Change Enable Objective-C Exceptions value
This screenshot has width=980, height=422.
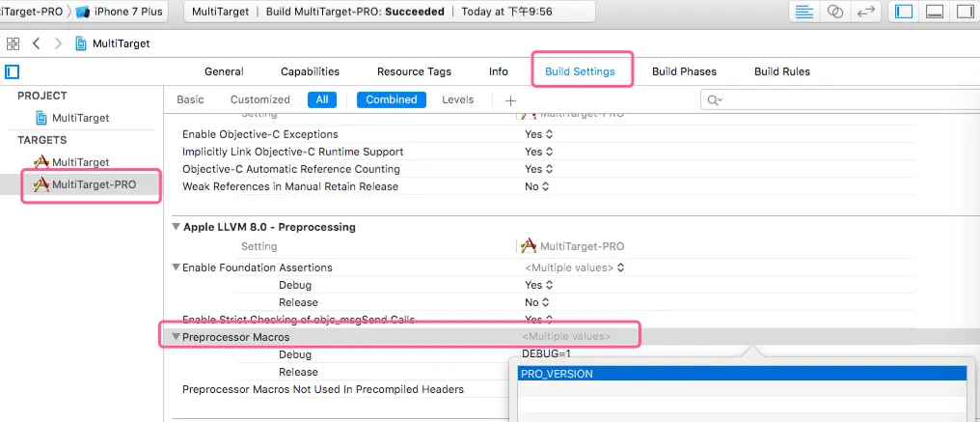(x=539, y=134)
